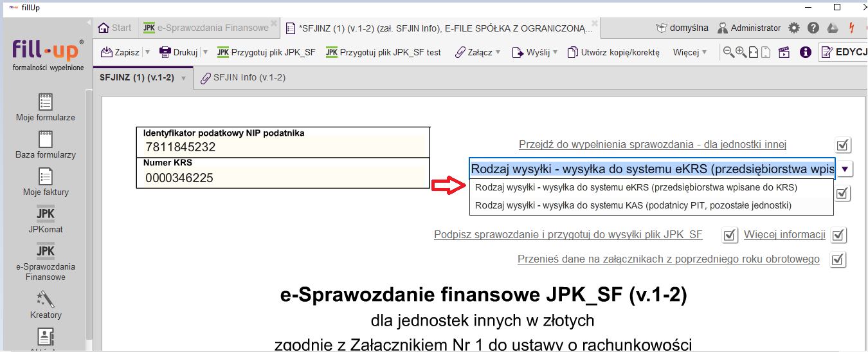This screenshot has height=352, width=868.
Task: Click Przygotuj plik JPK_SF
Action: [266, 52]
